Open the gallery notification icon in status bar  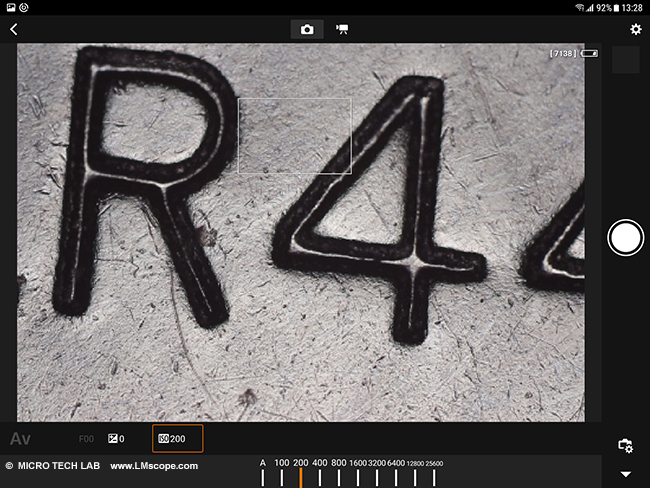point(11,7)
